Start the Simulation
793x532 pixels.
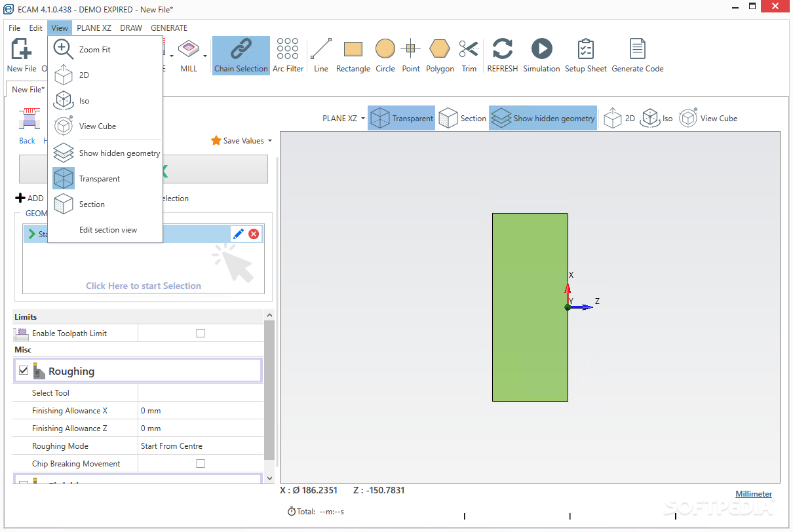click(x=541, y=55)
